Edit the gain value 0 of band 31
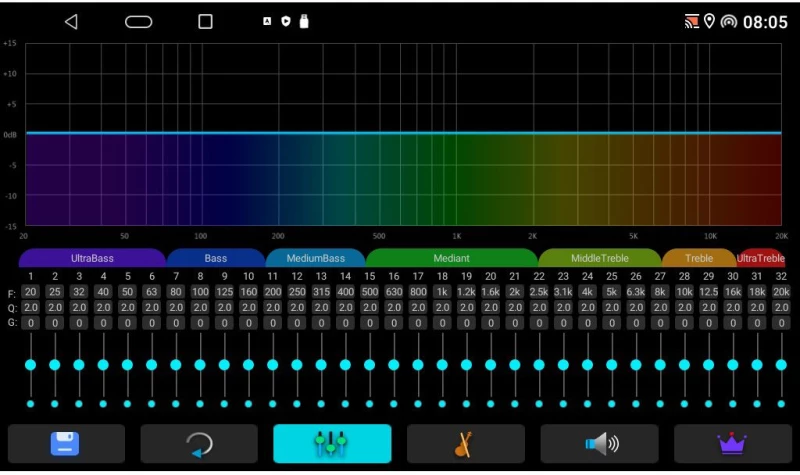Screen dimensions: 800x475 pos(757,323)
